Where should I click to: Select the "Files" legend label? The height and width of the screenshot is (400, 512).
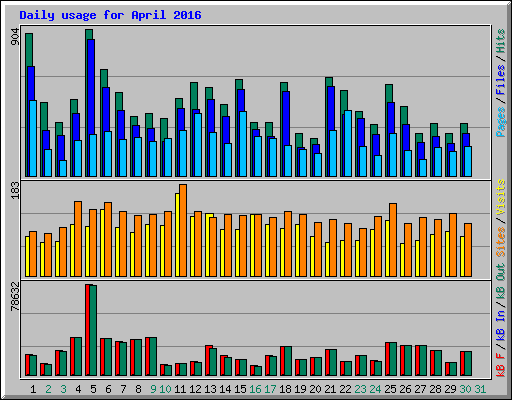pyautogui.click(x=501, y=80)
